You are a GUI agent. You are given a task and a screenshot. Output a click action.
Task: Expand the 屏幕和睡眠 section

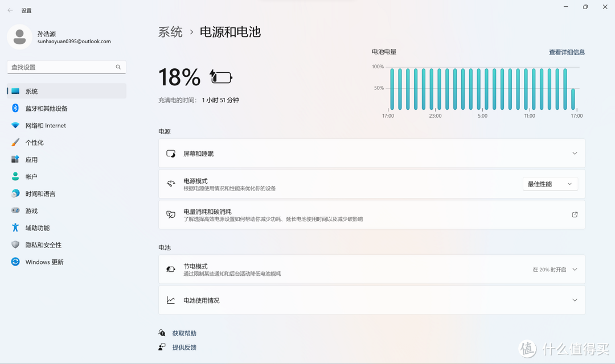click(575, 153)
